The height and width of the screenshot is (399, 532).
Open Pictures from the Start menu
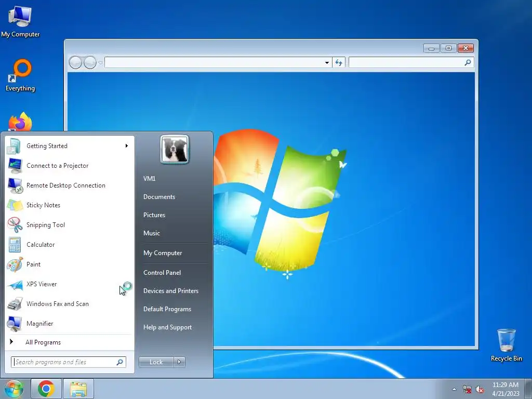(x=154, y=215)
